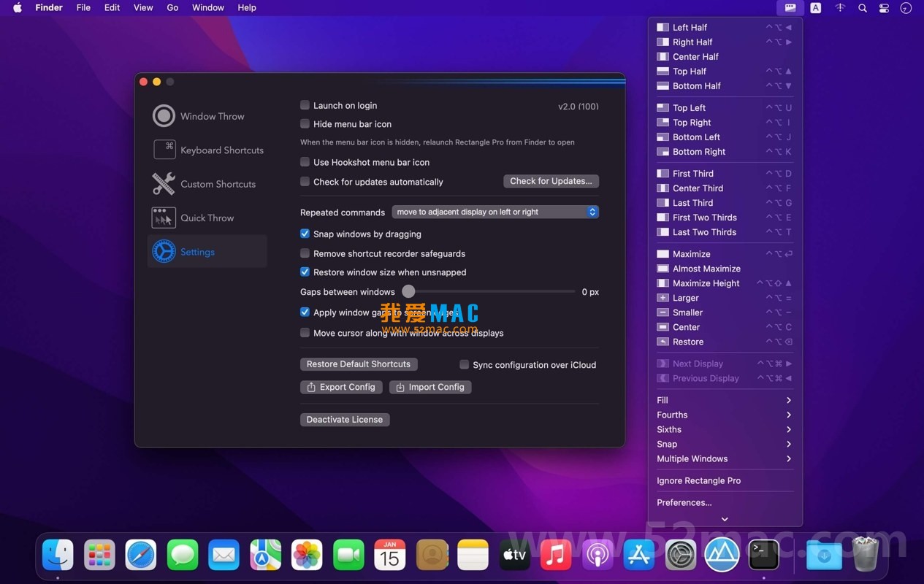Choose Ignore Rectangle Pro

coord(725,480)
